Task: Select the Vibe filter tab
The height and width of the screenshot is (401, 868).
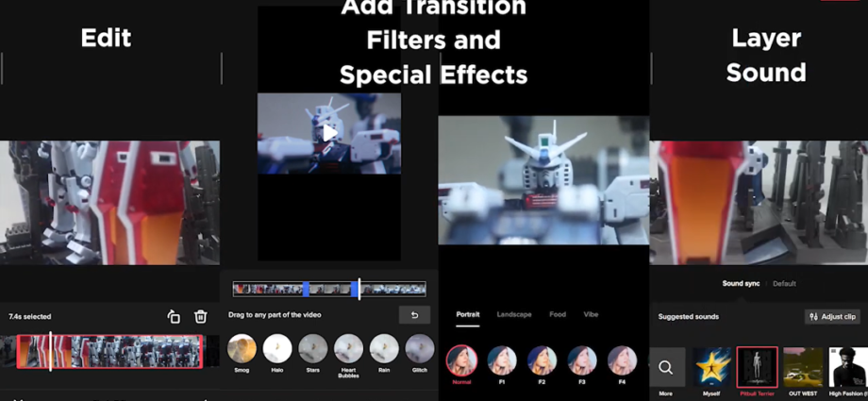Action: (591, 314)
